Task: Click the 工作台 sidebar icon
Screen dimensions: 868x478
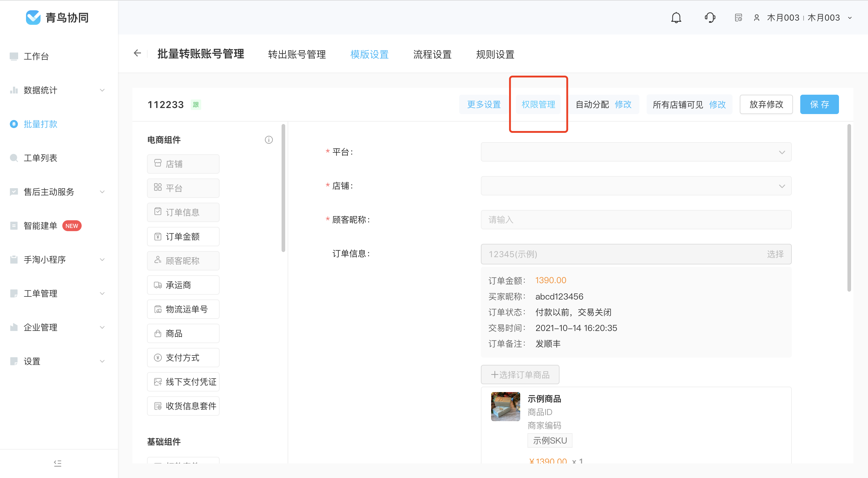Action: pyautogui.click(x=14, y=56)
